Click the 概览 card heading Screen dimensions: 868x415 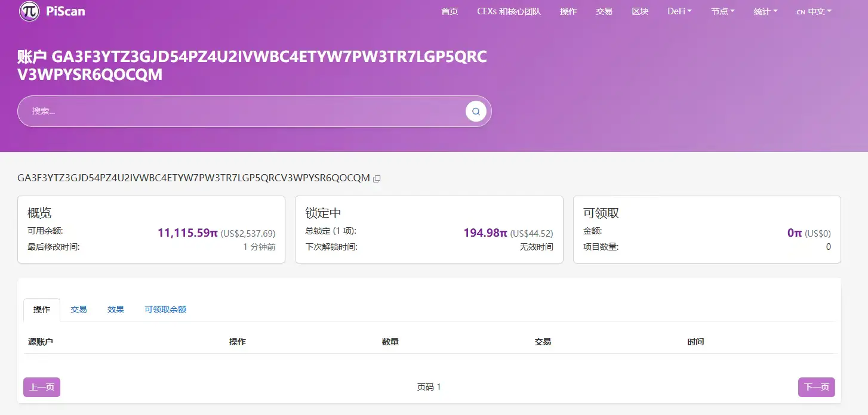point(39,213)
